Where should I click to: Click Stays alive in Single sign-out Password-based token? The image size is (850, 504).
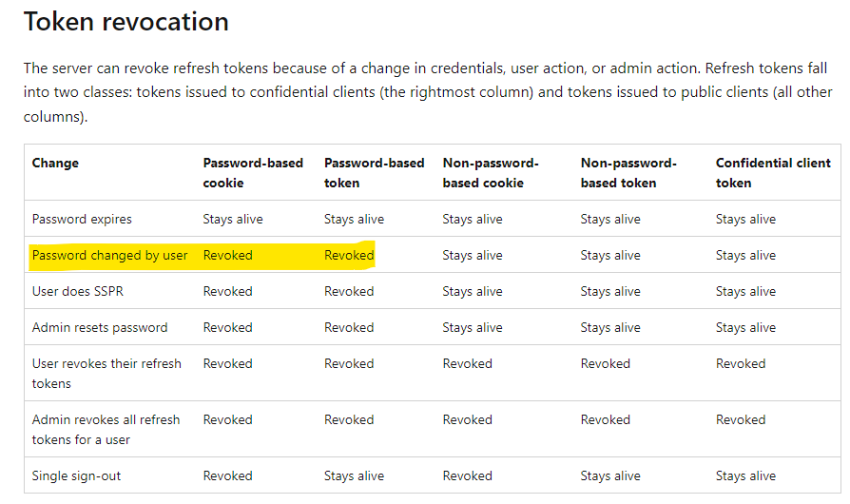click(x=354, y=475)
